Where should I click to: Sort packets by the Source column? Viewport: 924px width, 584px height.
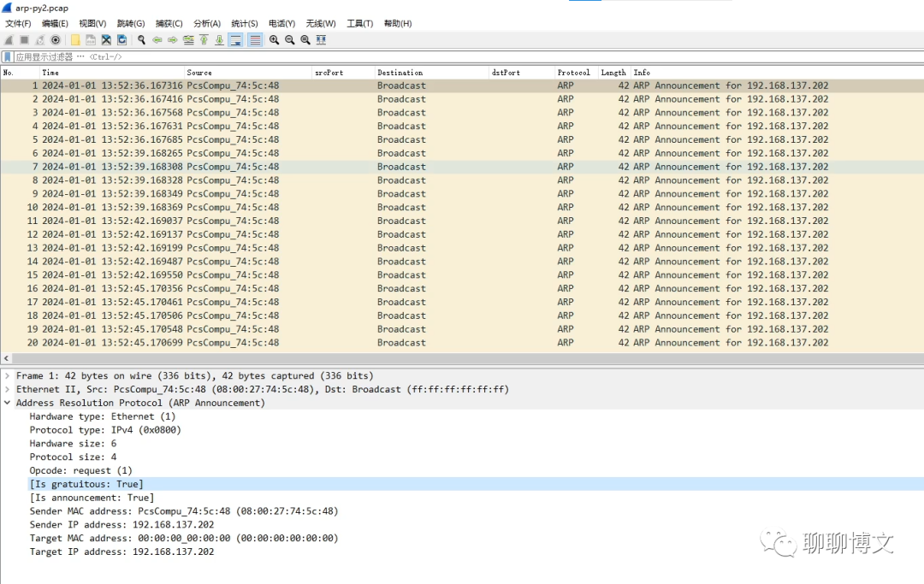tap(248, 73)
